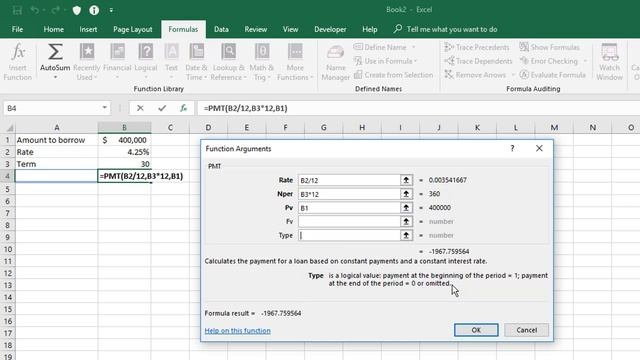Click Create from Selection

393,75
